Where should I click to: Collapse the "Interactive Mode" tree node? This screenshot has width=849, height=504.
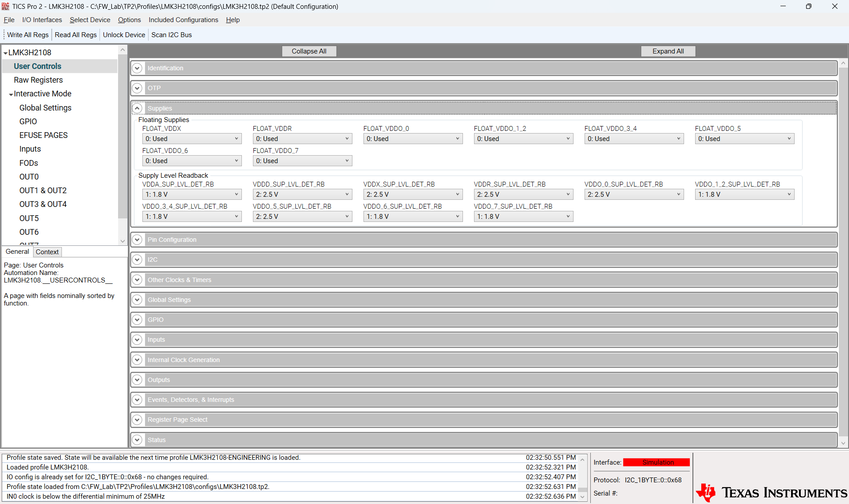pos(11,93)
